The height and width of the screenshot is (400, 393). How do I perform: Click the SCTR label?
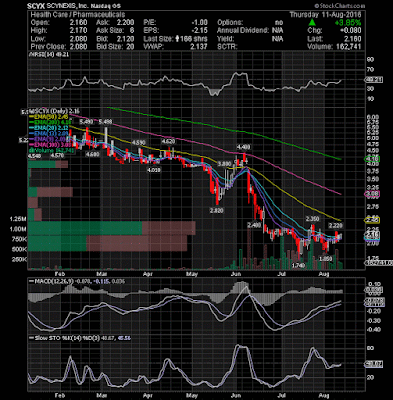click(x=227, y=47)
